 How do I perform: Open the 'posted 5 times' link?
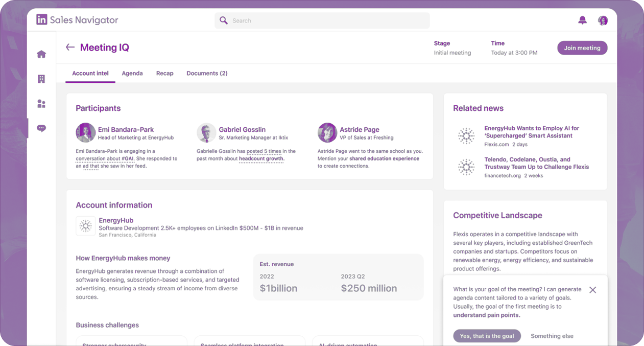(264, 151)
